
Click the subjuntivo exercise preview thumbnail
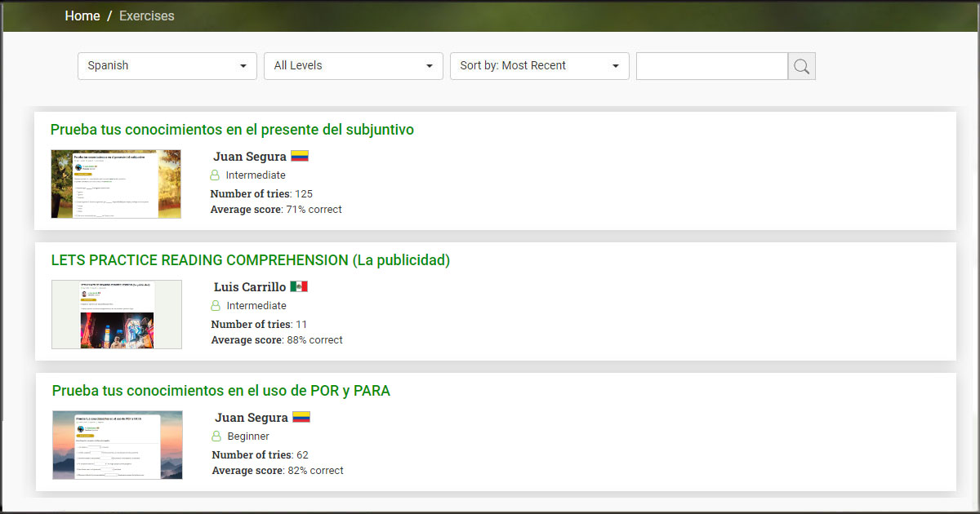(x=116, y=184)
